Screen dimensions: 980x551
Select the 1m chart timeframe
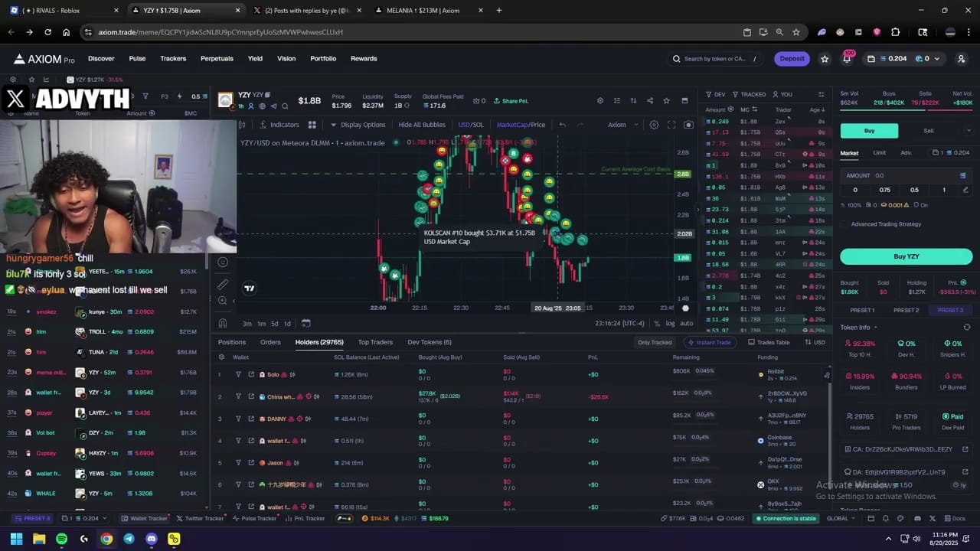(x=261, y=324)
